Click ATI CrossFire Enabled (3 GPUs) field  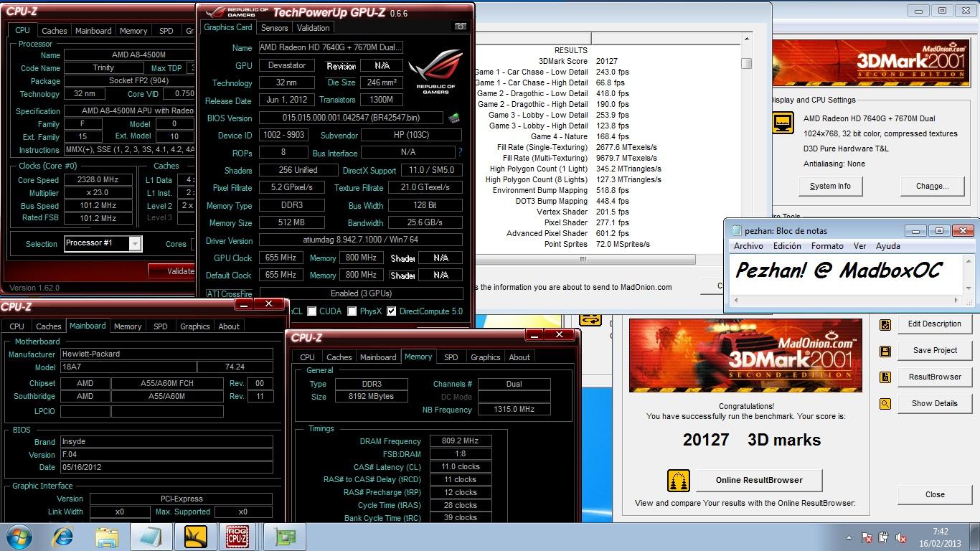coord(361,293)
